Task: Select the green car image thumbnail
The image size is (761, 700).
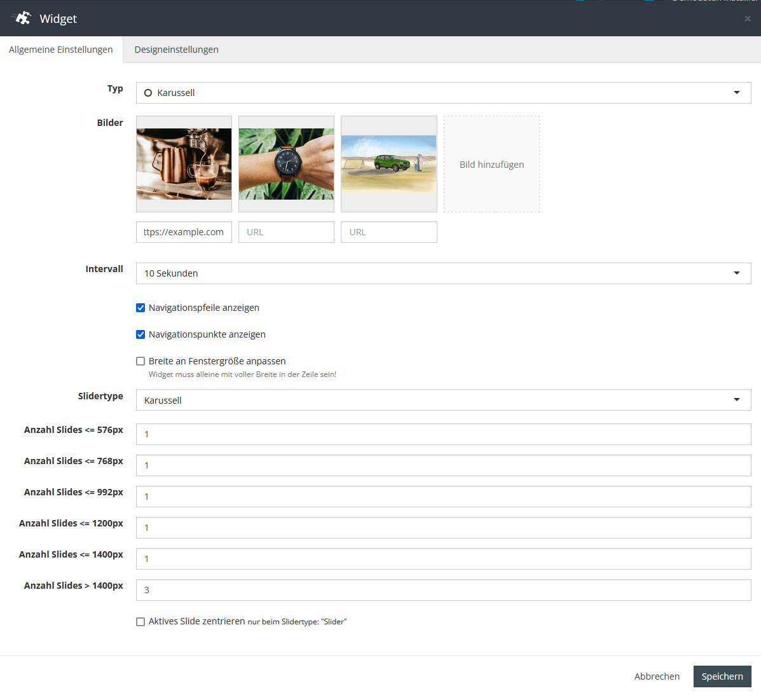Action: pyautogui.click(x=388, y=164)
